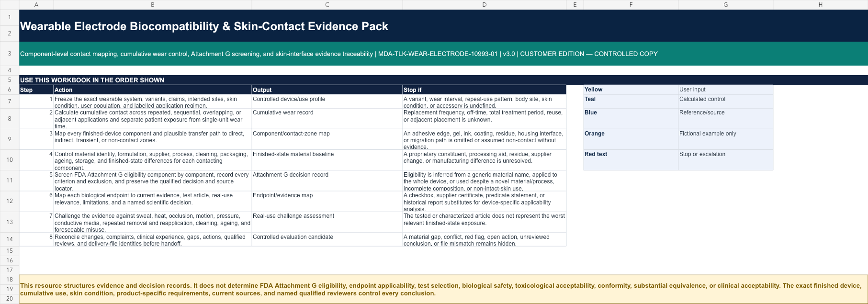Image resolution: width=868 pixels, height=304 pixels.
Task: Click the 'Output' column heading cell
Action: pyautogui.click(x=327, y=90)
